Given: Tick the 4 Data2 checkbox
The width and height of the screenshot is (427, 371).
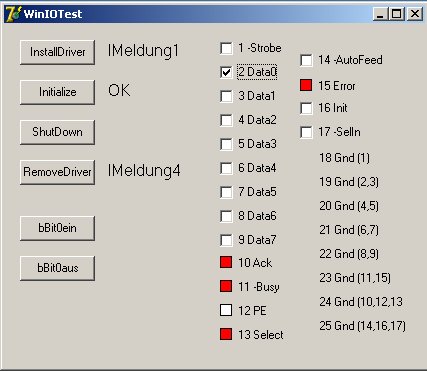Looking at the screenshot, I should click(x=226, y=120).
